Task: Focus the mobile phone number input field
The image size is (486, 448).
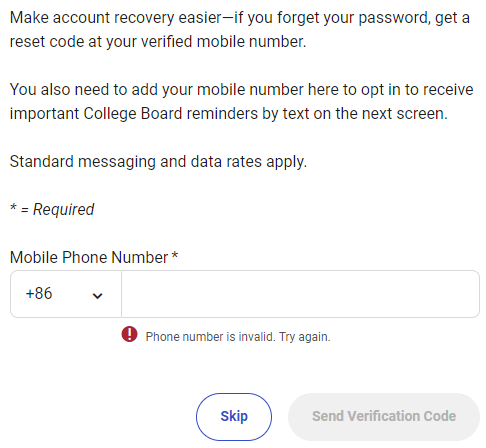Action: pyautogui.click(x=300, y=294)
